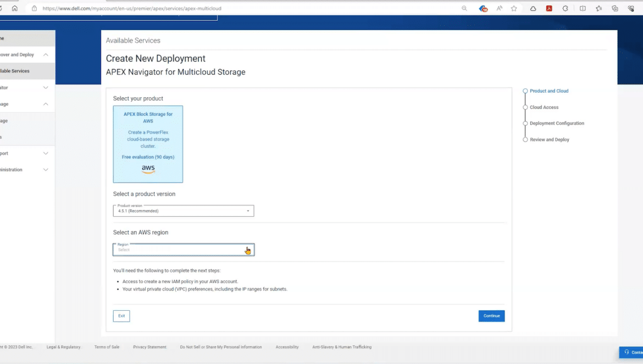The width and height of the screenshot is (643, 364).
Task: Go to the Cloud Access step
Action: 544,107
